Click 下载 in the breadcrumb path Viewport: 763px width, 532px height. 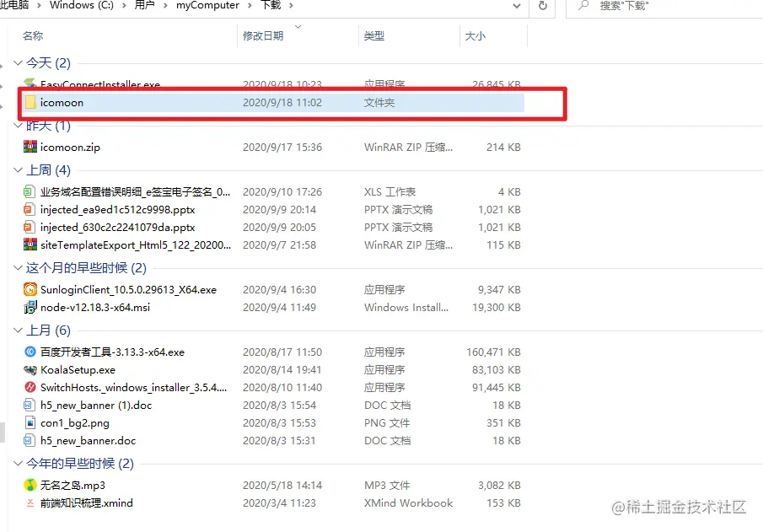point(271,5)
